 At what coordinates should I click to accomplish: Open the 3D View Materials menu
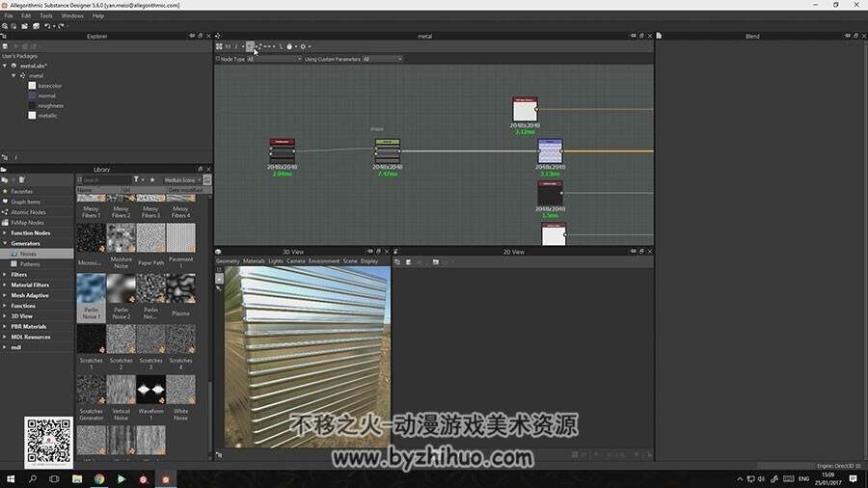click(x=254, y=261)
